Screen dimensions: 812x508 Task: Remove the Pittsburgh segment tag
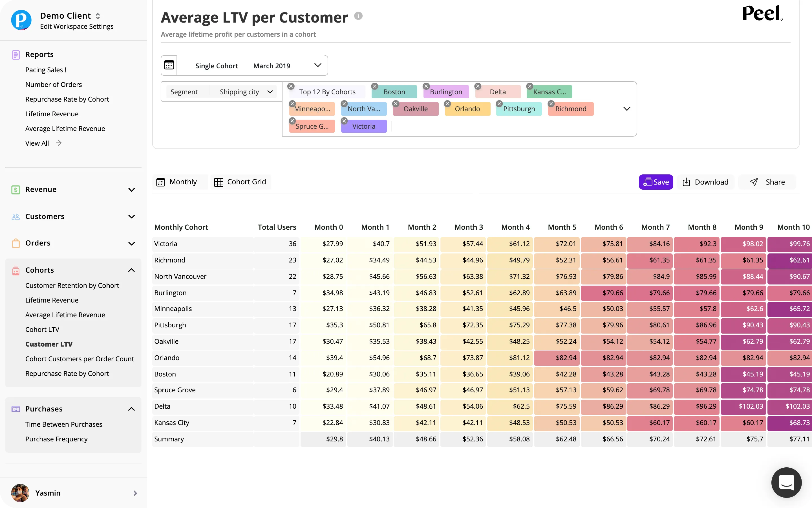(499, 104)
